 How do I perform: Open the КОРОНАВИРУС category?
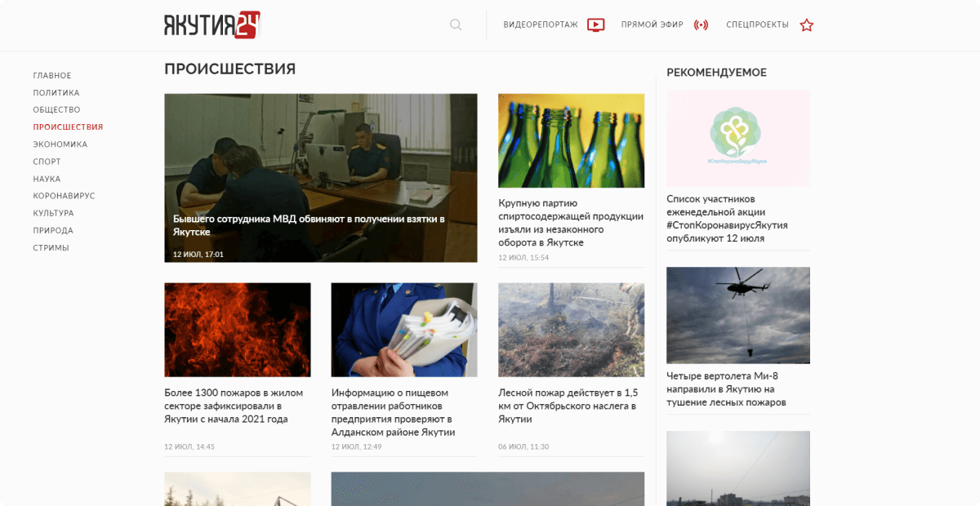[64, 196]
